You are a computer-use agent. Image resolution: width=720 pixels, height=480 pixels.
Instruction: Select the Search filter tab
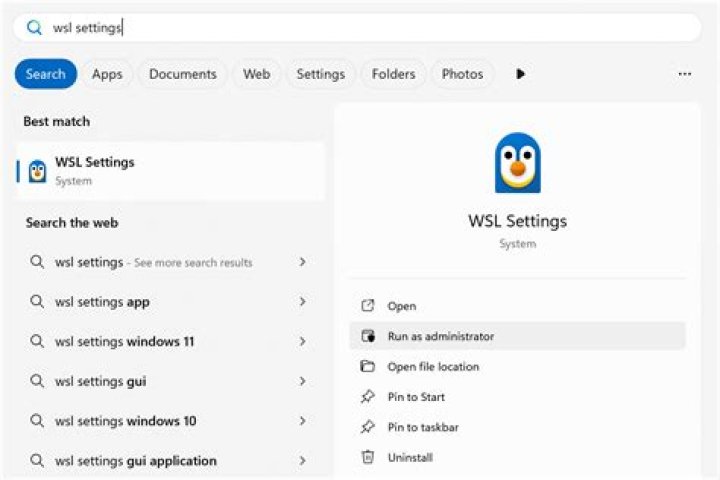(45, 74)
